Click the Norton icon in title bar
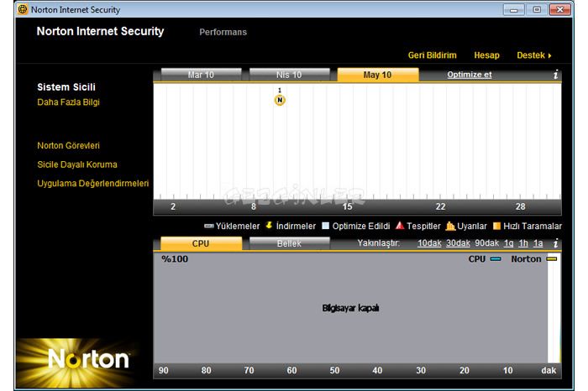This screenshot has width=588, height=391. (x=23, y=9)
